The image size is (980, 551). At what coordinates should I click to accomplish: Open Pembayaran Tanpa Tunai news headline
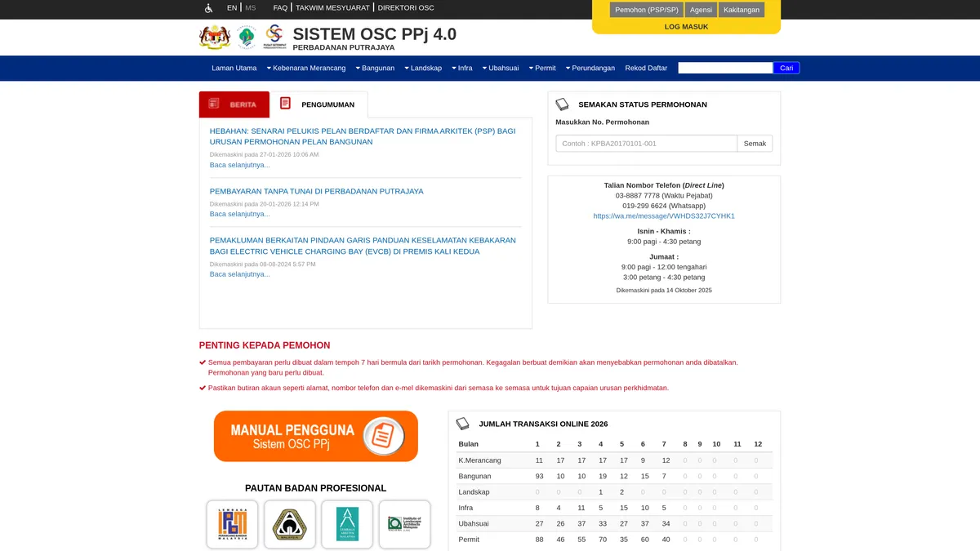(317, 191)
